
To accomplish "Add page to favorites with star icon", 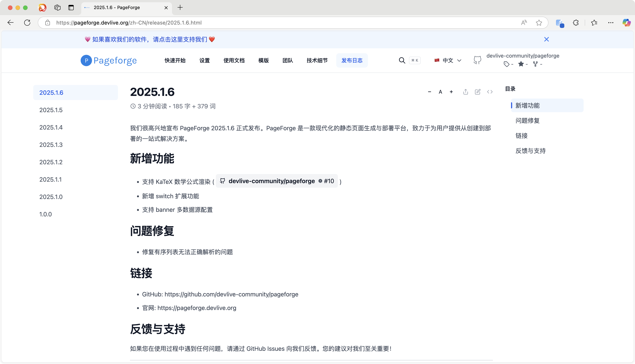I will click(539, 23).
